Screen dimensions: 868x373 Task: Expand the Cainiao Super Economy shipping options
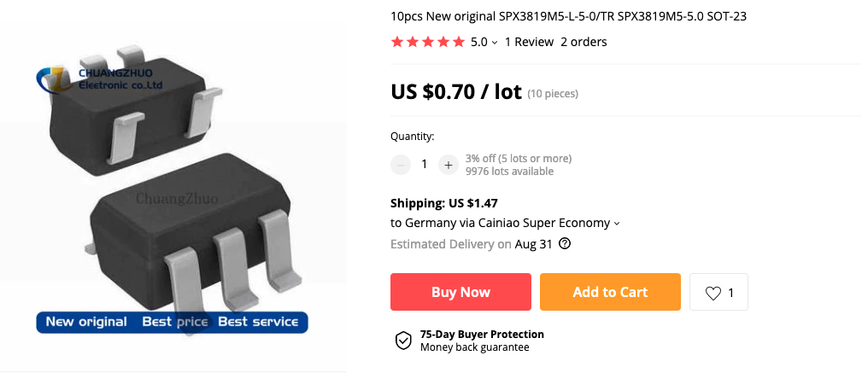pos(617,224)
